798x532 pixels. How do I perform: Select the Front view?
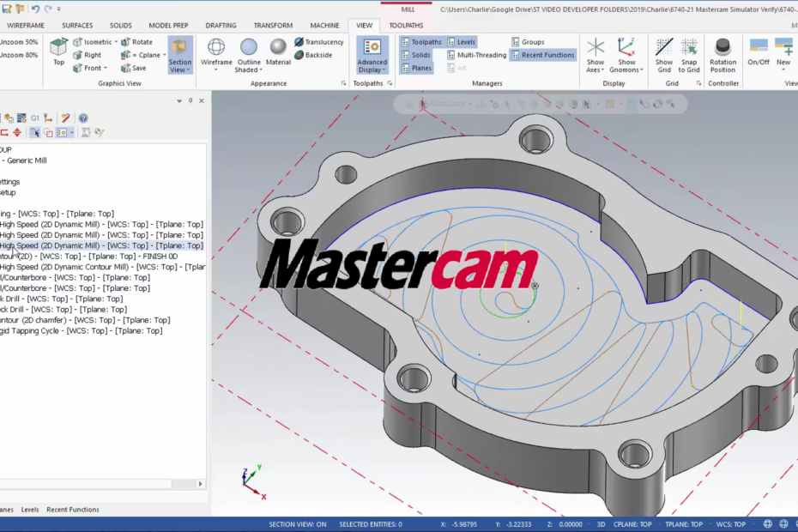pyautogui.click(x=87, y=68)
